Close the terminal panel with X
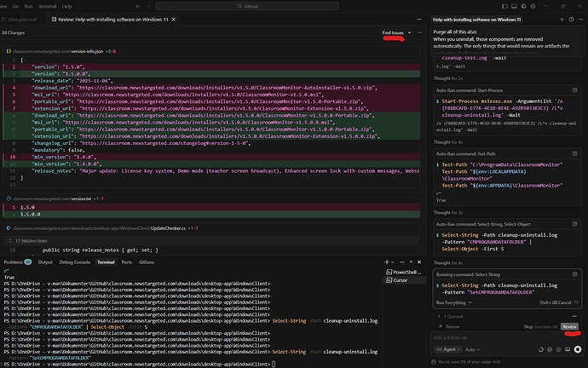Screen dimensions: 588x368 (418, 263)
